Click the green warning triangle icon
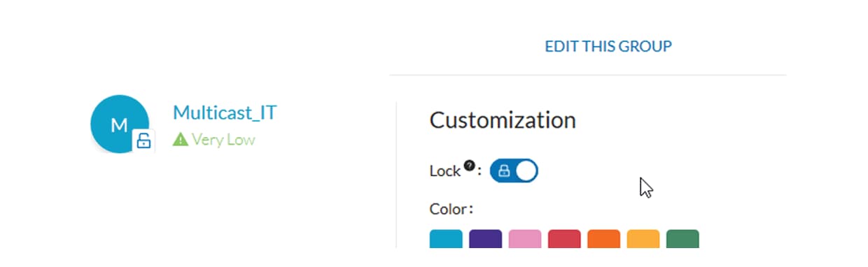This screenshot has width=868, height=267. coord(181,140)
